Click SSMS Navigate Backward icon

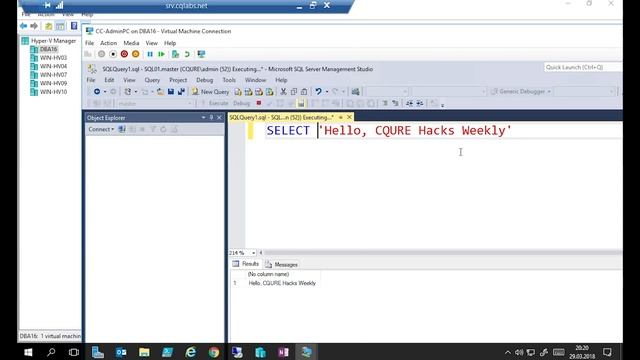97,91
